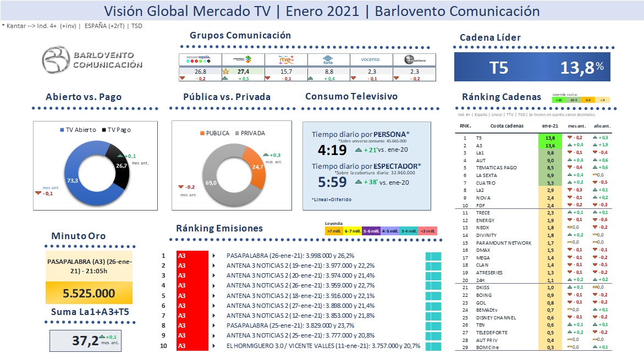Click the arrow bullet before PASAPALABRA (26-ene-21)
The image size is (644, 359).
pyautogui.click(x=214, y=256)
